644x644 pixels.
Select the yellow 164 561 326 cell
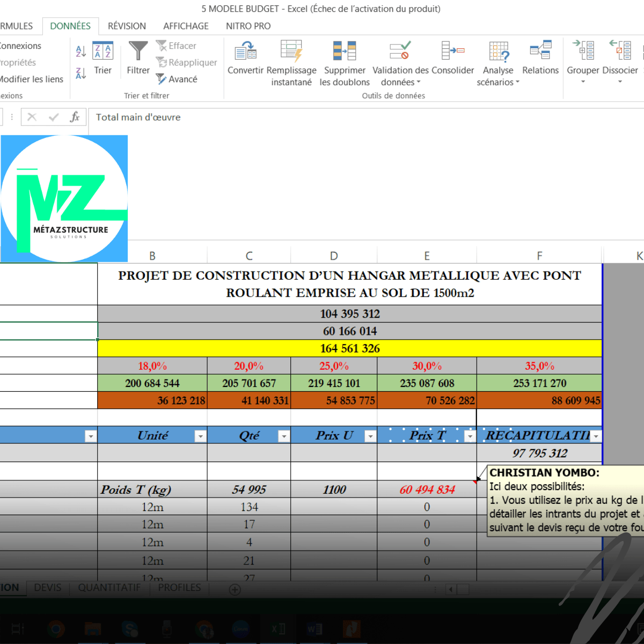[x=349, y=348]
